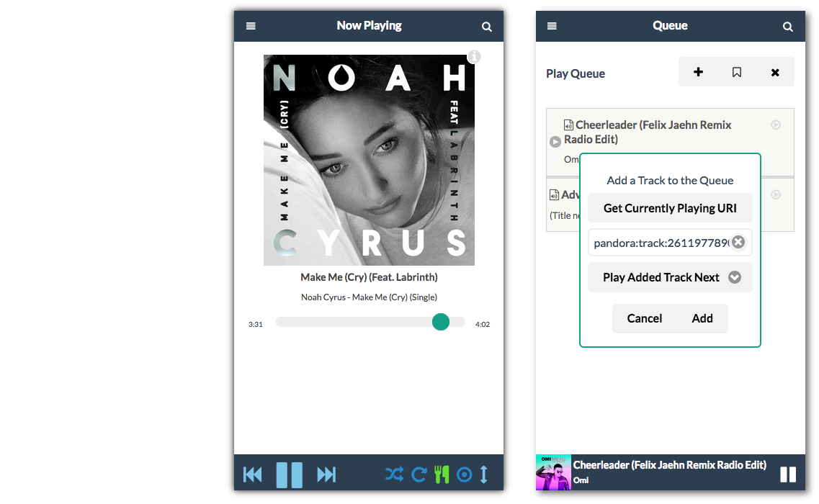Click the plus icon to add track
The height and width of the screenshot is (504, 819).
tap(698, 72)
